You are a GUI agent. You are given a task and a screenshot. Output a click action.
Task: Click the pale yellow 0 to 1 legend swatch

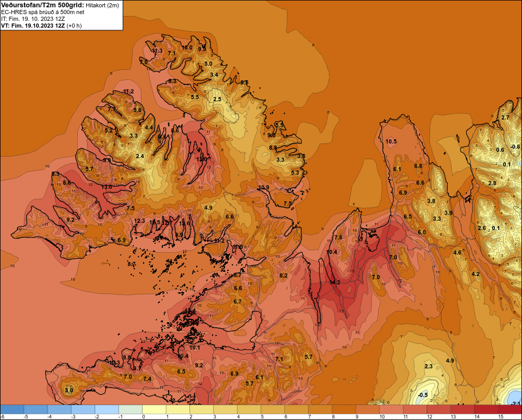(x=154, y=410)
